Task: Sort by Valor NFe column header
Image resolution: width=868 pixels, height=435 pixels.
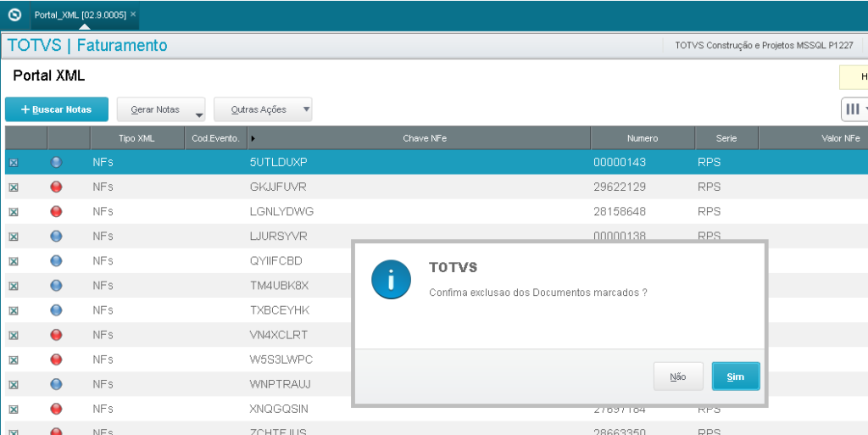Action: [814, 138]
